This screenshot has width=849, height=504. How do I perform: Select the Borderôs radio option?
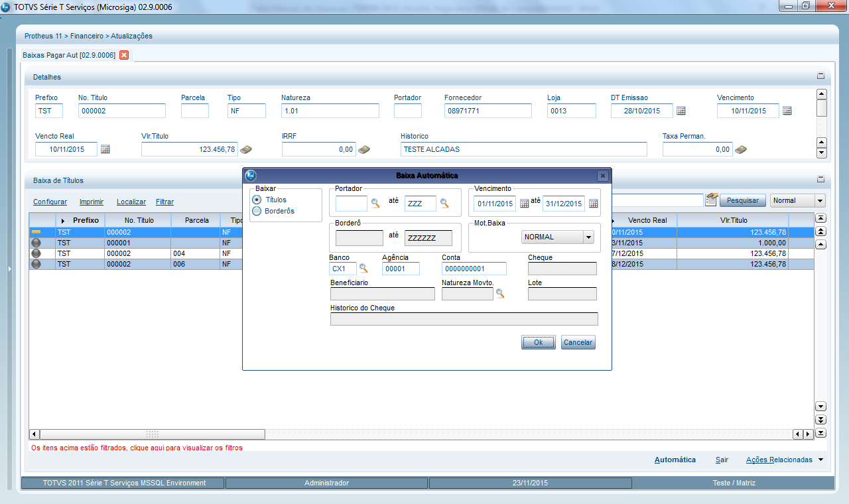pyautogui.click(x=257, y=211)
